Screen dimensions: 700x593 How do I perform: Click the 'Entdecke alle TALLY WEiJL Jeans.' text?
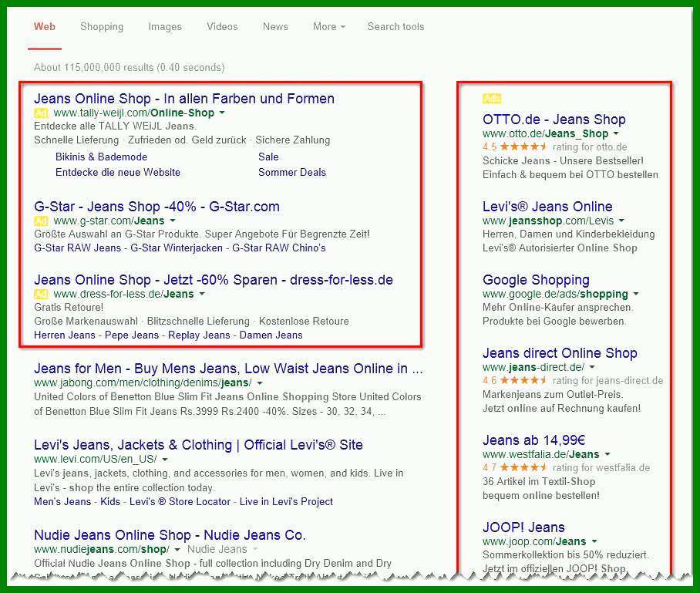(x=115, y=126)
